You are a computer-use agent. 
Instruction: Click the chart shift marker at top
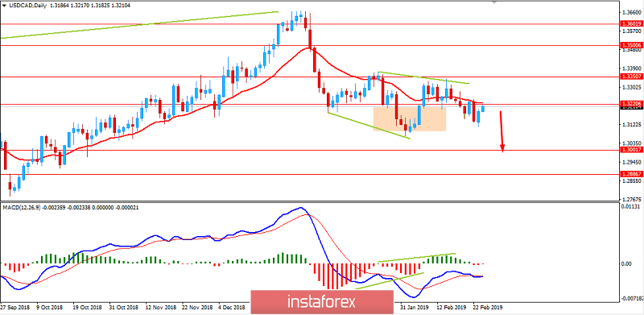(x=495, y=2)
